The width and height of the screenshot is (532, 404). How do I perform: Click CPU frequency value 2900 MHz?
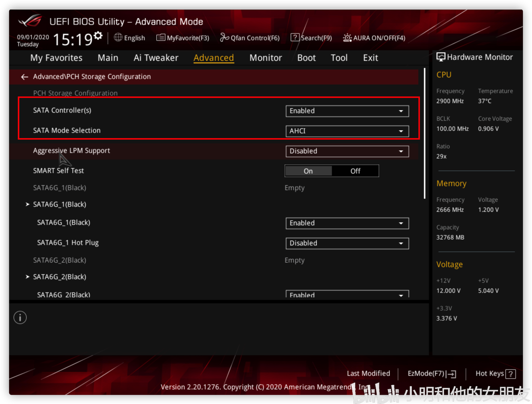(x=450, y=101)
